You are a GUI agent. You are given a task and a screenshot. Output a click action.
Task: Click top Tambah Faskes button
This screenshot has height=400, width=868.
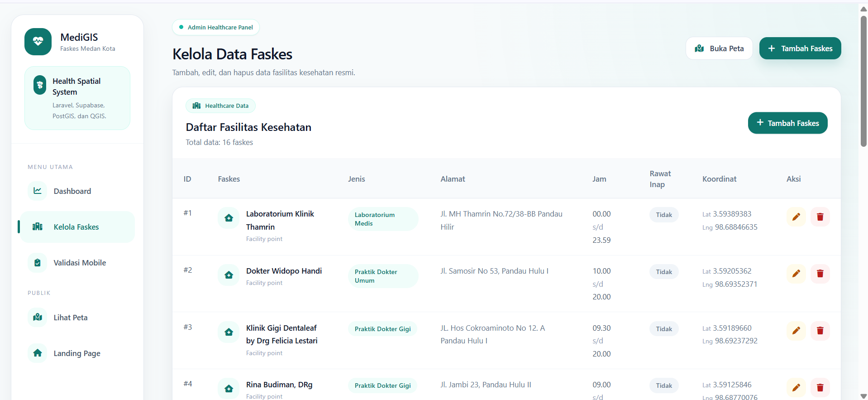[x=800, y=48]
